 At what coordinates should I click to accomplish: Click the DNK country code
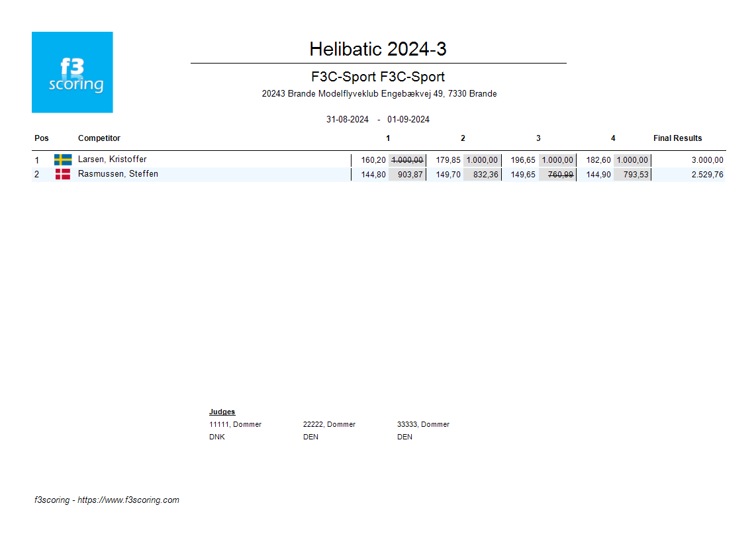pos(217,437)
